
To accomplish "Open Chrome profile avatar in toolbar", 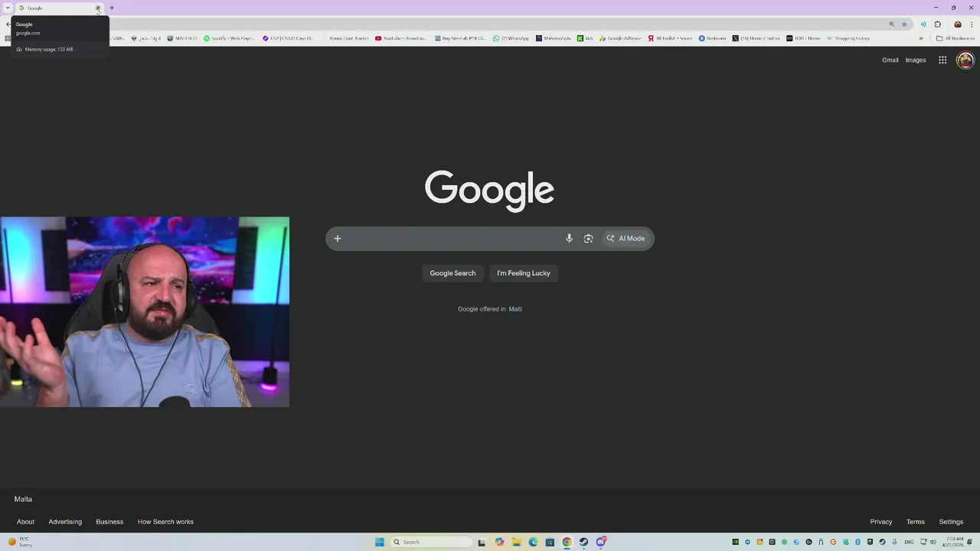I will coord(957,24).
